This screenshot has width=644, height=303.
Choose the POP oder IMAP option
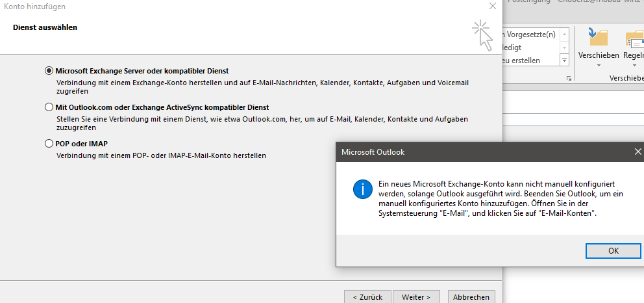point(49,144)
